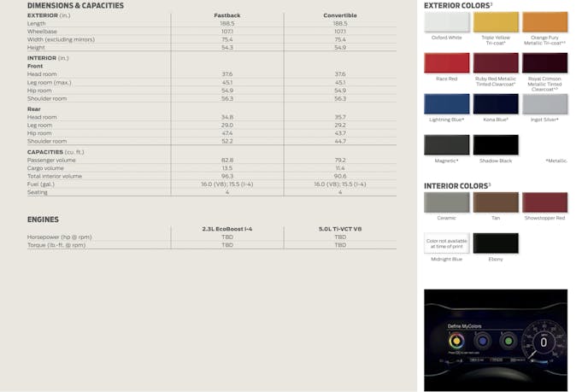Choose the Showstopper Red interior swatch
The image size is (588, 392).
(x=544, y=202)
